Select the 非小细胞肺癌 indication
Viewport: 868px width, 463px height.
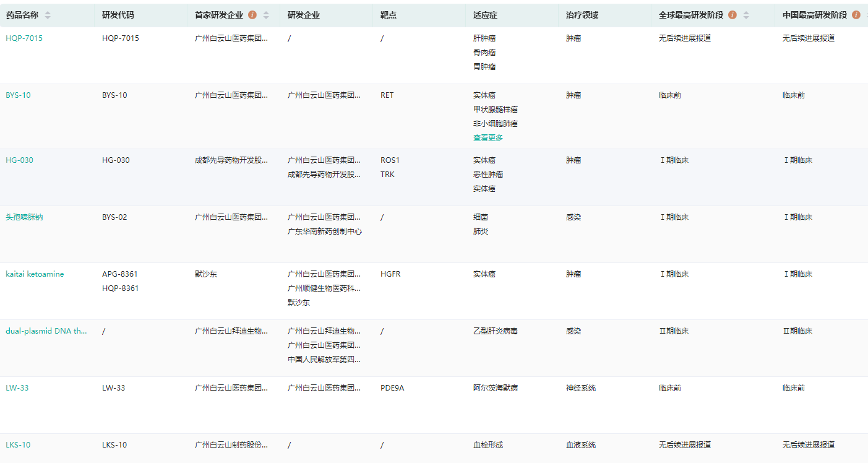(496, 124)
